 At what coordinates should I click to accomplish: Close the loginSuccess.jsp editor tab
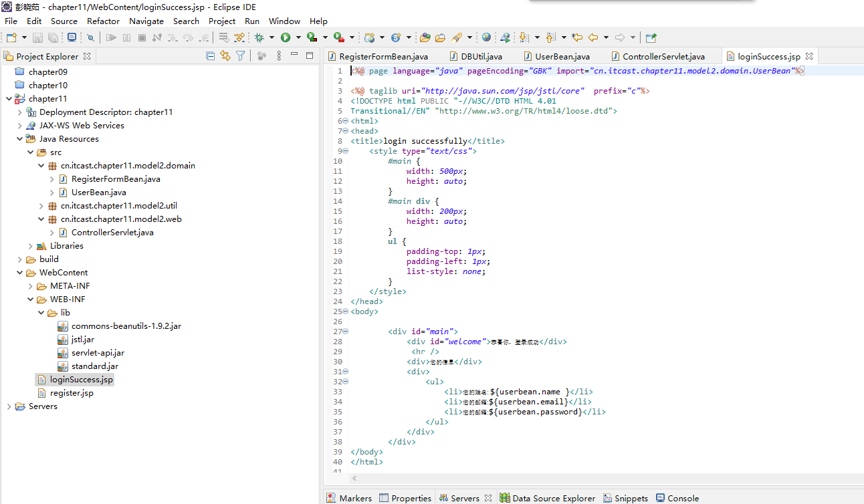click(x=808, y=57)
